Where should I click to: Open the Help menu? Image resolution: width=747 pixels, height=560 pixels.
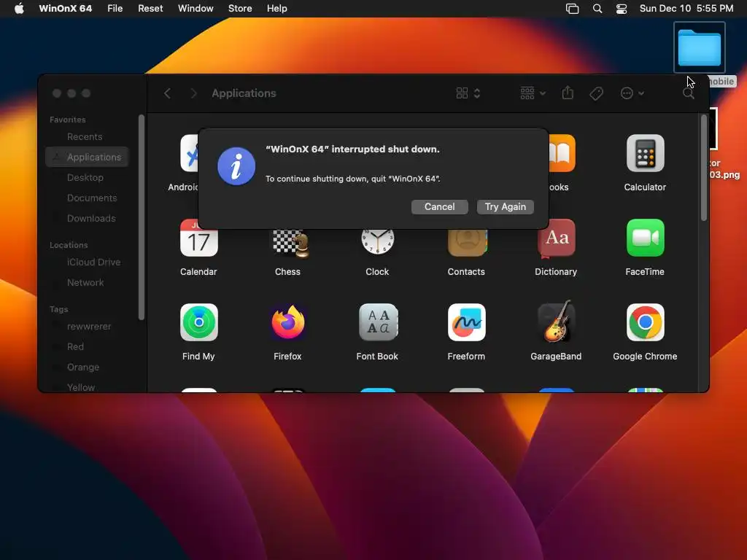pos(276,9)
